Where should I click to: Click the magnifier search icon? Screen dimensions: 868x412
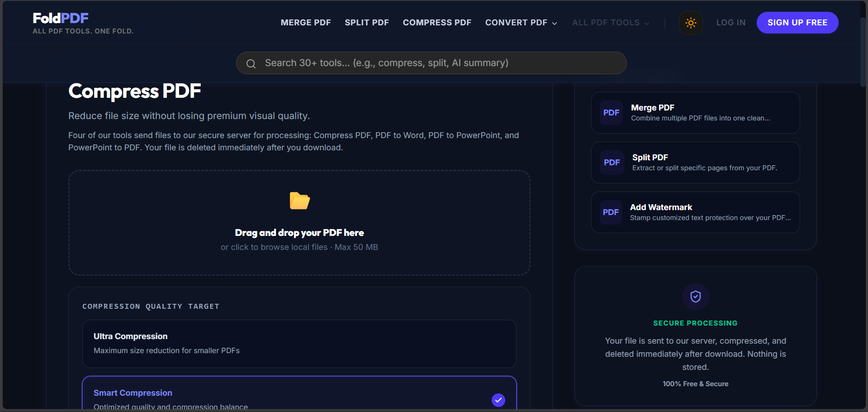pyautogui.click(x=251, y=63)
